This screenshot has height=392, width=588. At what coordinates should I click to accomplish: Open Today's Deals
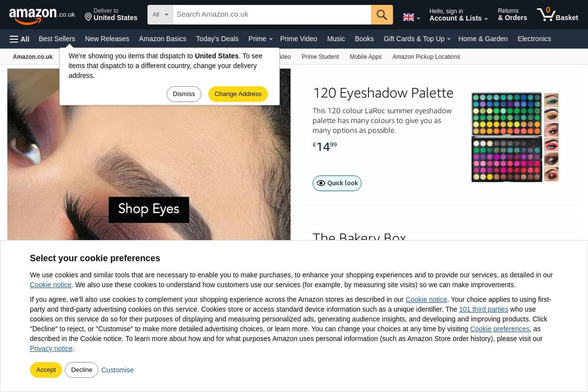point(217,39)
